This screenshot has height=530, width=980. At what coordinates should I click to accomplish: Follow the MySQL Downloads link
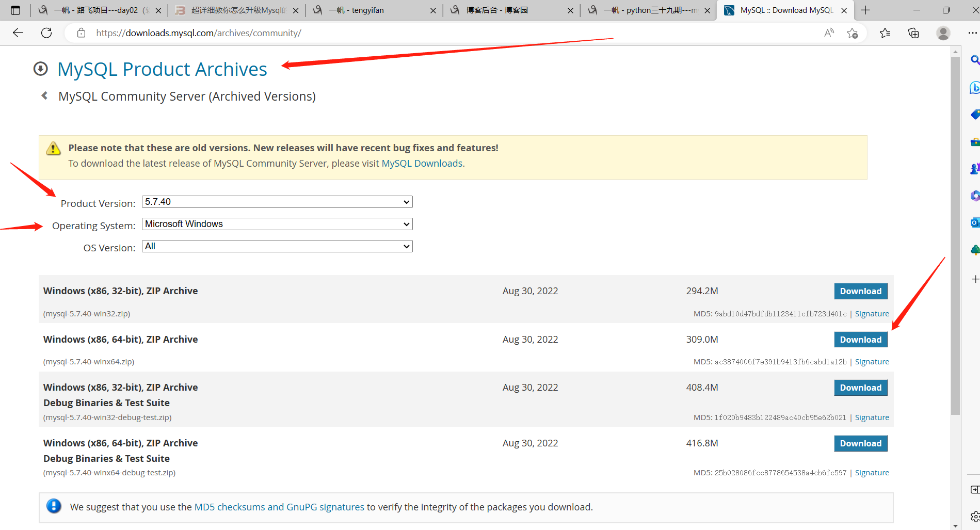coord(422,164)
